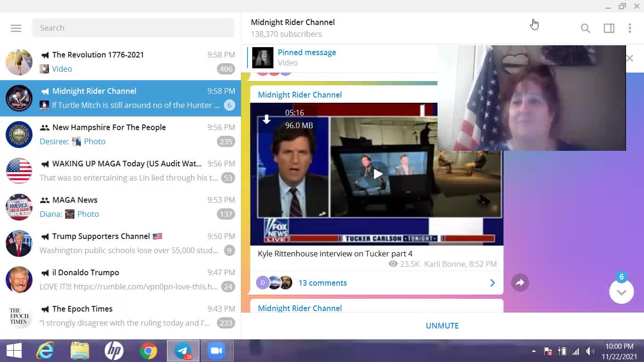Click the 23.5K views eye icon

click(x=393, y=264)
